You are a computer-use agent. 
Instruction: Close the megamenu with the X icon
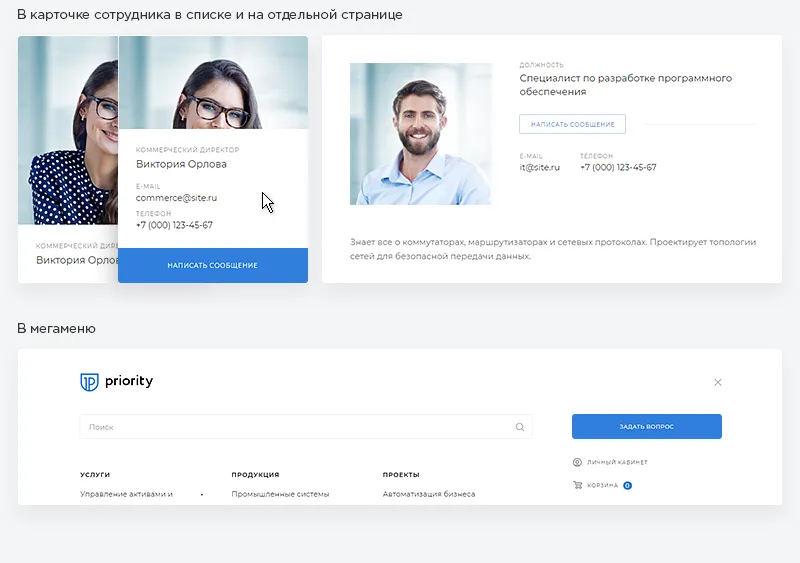point(718,382)
